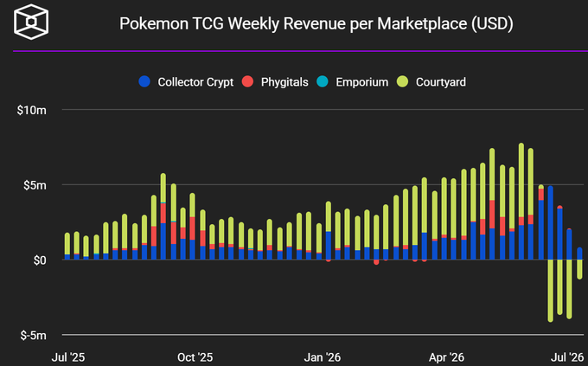588x366 pixels.
Task: Click The Block cube logo icon
Action: (x=31, y=22)
